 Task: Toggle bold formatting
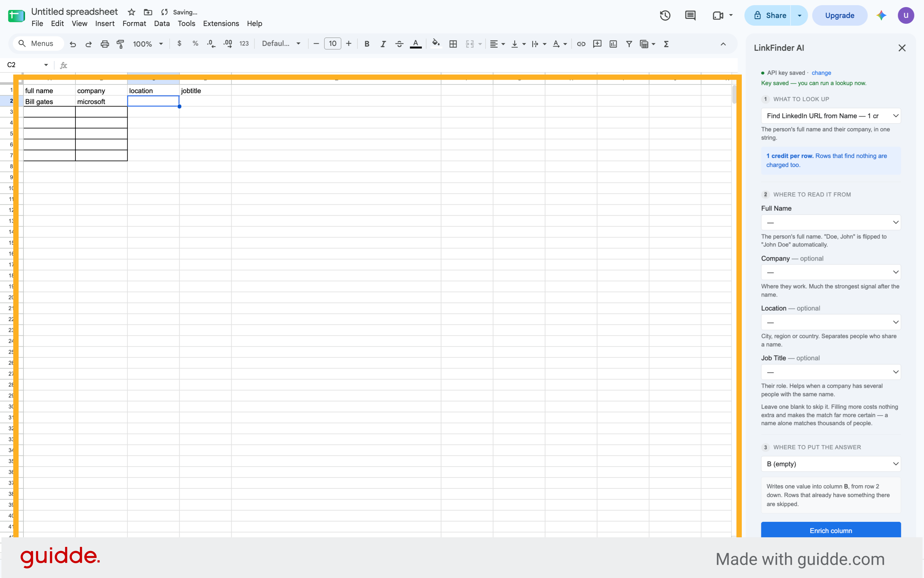pyautogui.click(x=367, y=44)
